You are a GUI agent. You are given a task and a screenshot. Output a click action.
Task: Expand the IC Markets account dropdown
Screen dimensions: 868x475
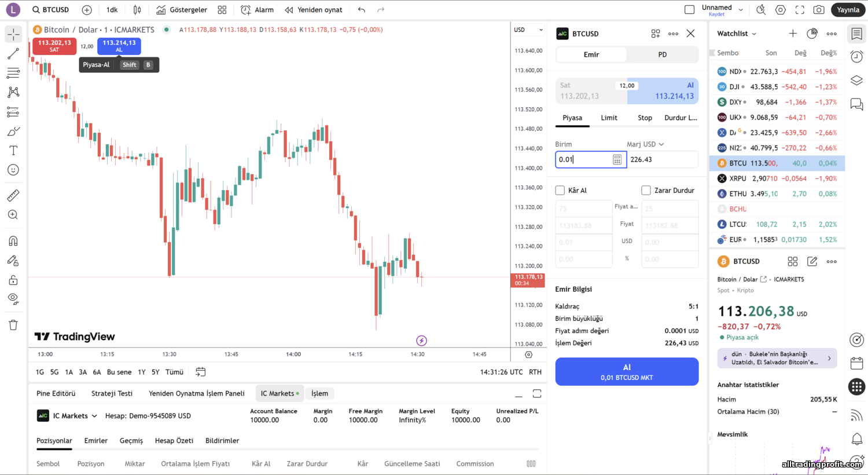point(94,416)
